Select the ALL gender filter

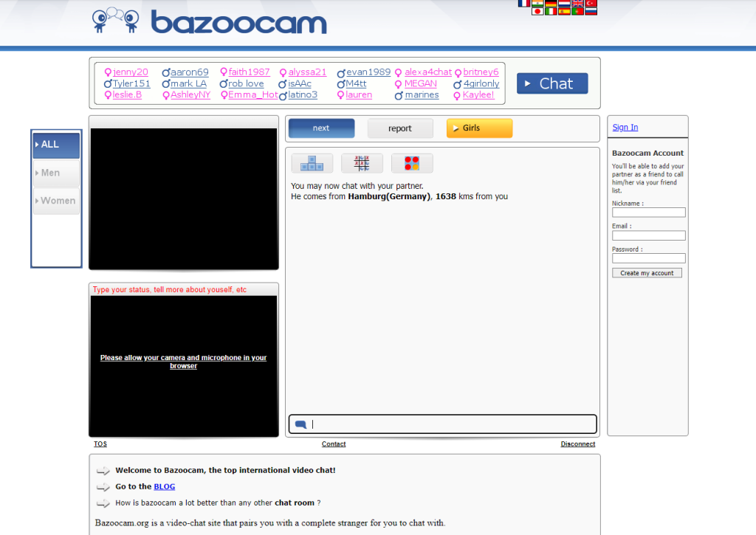tap(55, 145)
